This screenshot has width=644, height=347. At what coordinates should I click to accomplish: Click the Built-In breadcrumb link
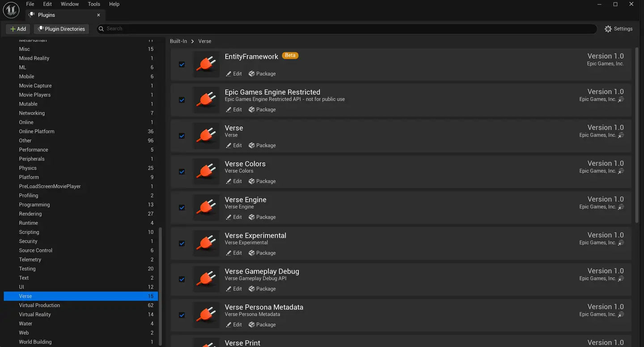[178, 41]
